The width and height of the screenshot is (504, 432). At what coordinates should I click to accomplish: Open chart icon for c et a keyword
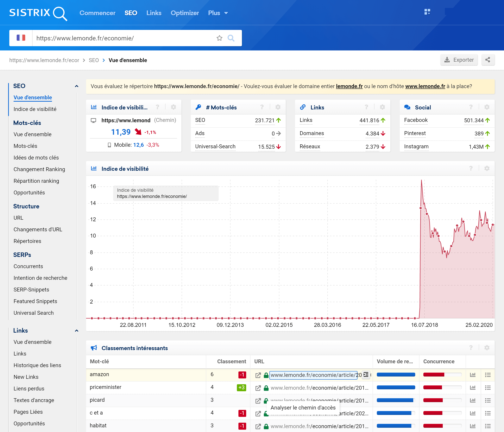point(473,413)
